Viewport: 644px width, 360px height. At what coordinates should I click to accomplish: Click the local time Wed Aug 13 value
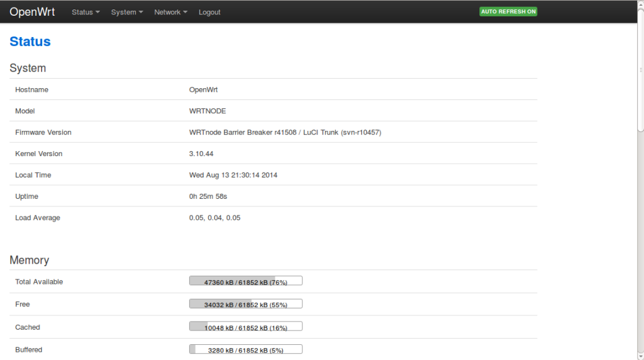click(x=233, y=175)
